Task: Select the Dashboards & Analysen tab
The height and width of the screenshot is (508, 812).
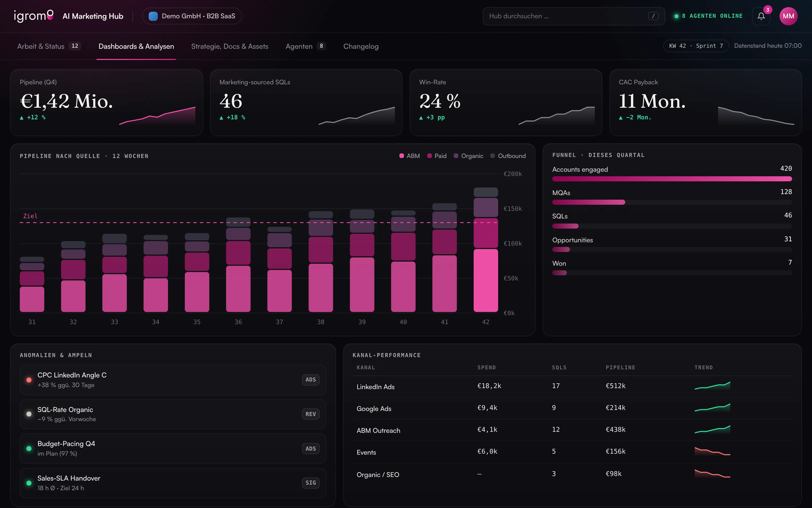Action: [x=136, y=46]
